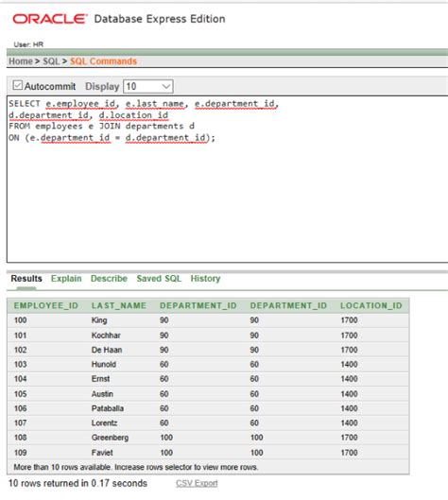Click the Display dropdown arrow chevron

(x=165, y=86)
